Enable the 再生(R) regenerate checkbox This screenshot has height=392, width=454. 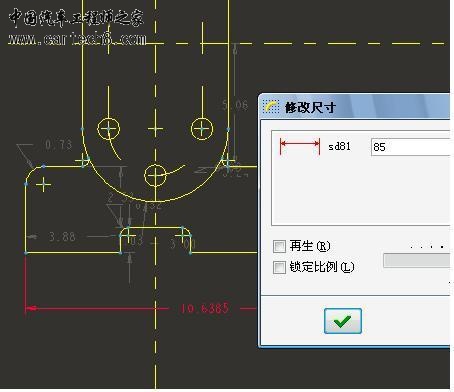tap(279, 247)
